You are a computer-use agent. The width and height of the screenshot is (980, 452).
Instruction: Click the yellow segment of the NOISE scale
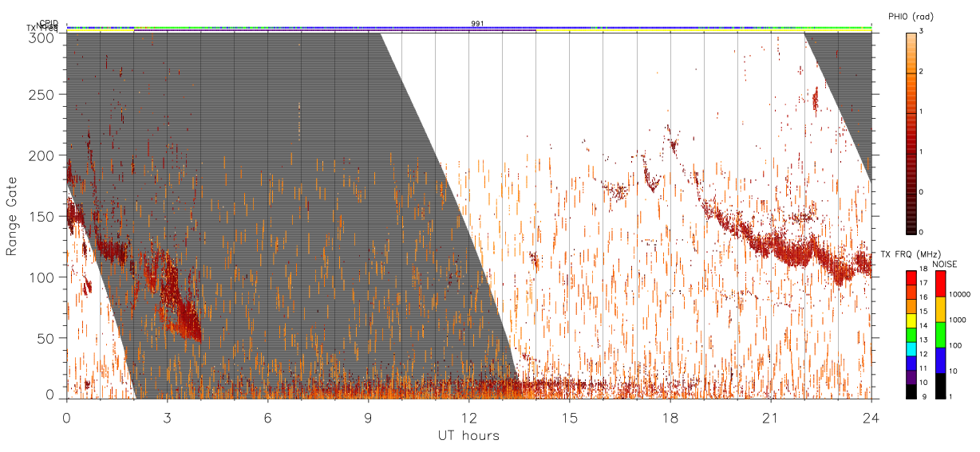point(941,309)
